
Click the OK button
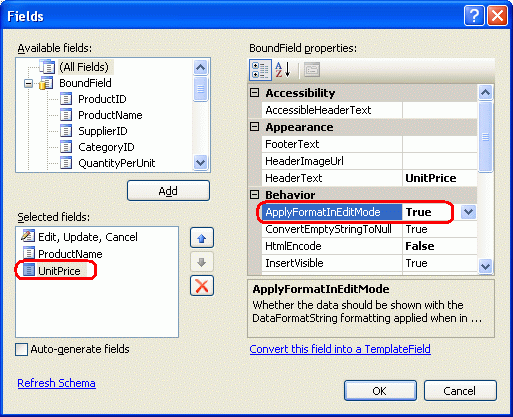pyautogui.click(x=380, y=391)
